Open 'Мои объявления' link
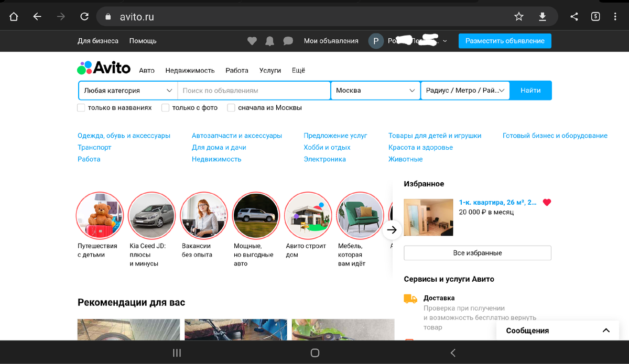This screenshot has width=629, height=364. coord(331,41)
